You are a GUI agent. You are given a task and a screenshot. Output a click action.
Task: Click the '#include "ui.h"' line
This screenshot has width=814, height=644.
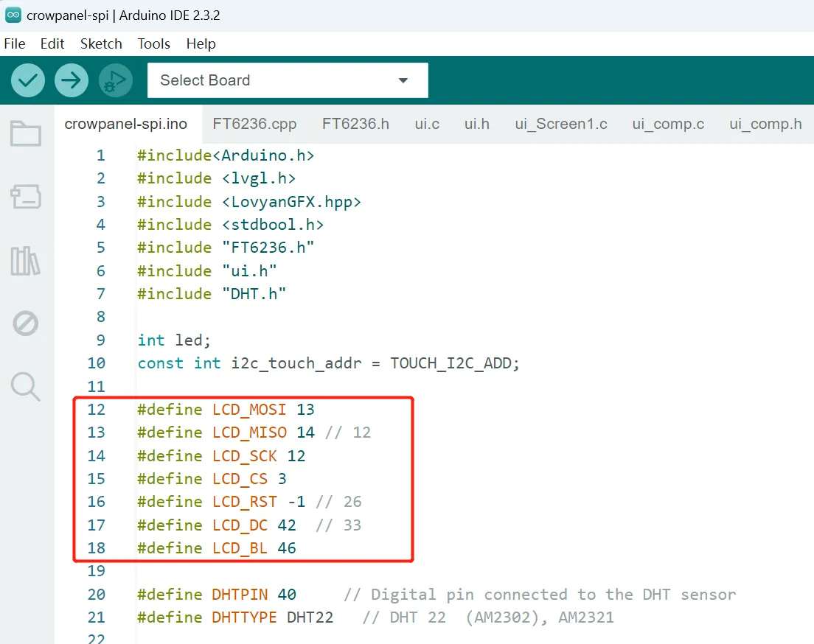click(x=207, y=270)
